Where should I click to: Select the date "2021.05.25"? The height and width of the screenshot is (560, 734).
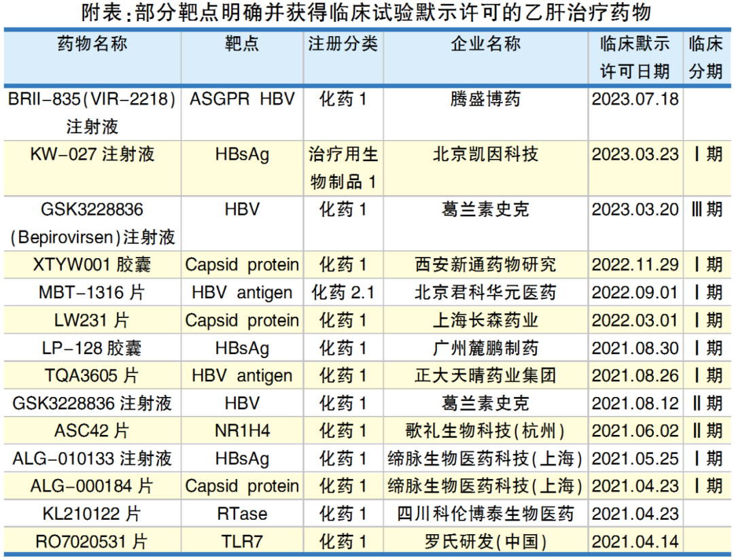pos(635,458)
